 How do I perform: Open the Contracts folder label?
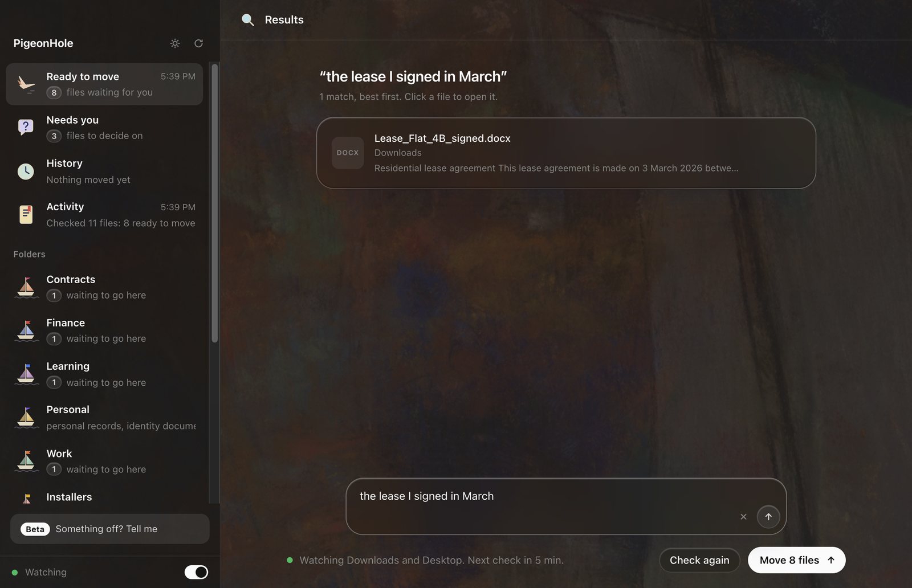(71, 280)
